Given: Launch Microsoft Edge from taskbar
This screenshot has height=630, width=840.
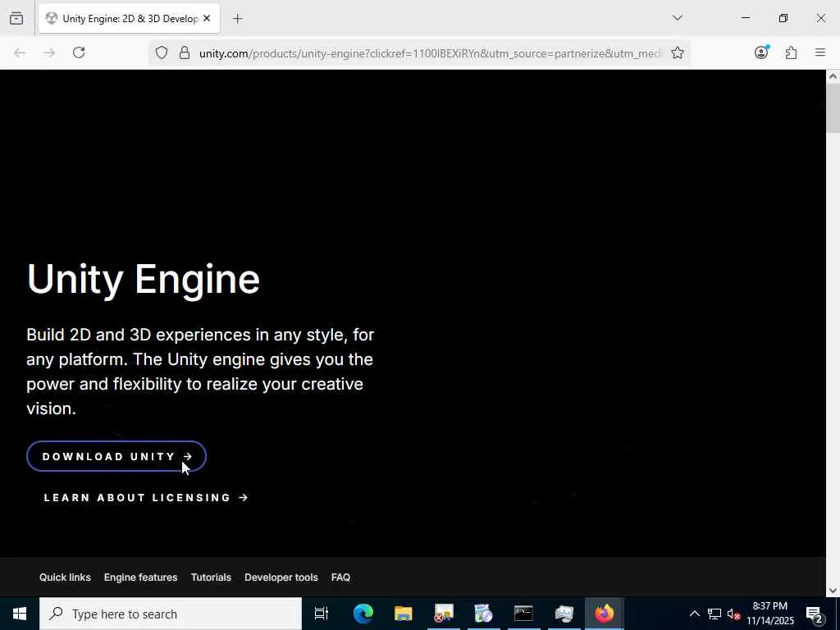Looking at the screenshot, I should (x=363, y=614).
